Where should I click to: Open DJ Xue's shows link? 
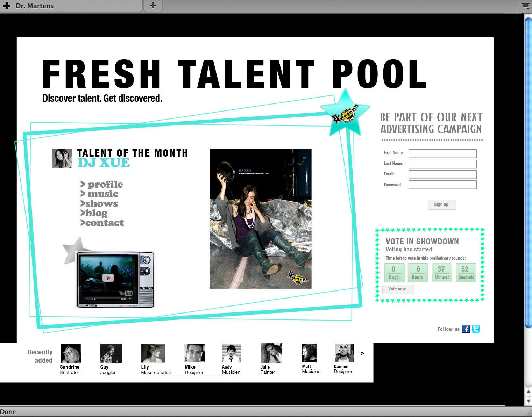(x=99, y=203)
